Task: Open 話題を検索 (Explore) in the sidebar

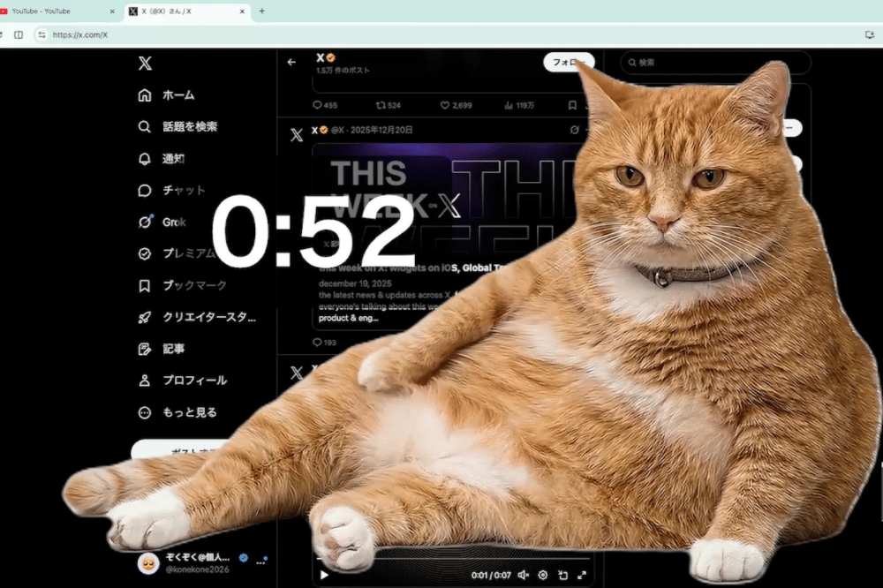Action: (177, 127)
